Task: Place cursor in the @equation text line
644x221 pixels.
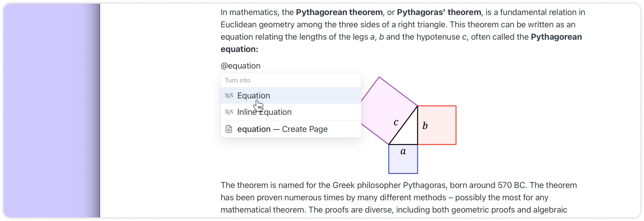Action: [241, 66]
